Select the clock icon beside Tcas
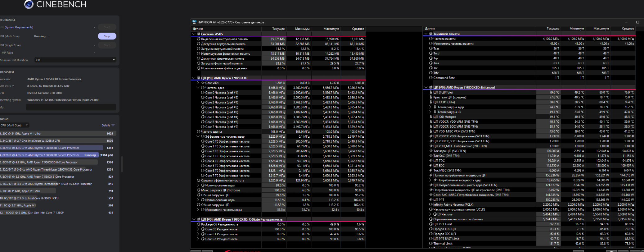 (431, 48)
